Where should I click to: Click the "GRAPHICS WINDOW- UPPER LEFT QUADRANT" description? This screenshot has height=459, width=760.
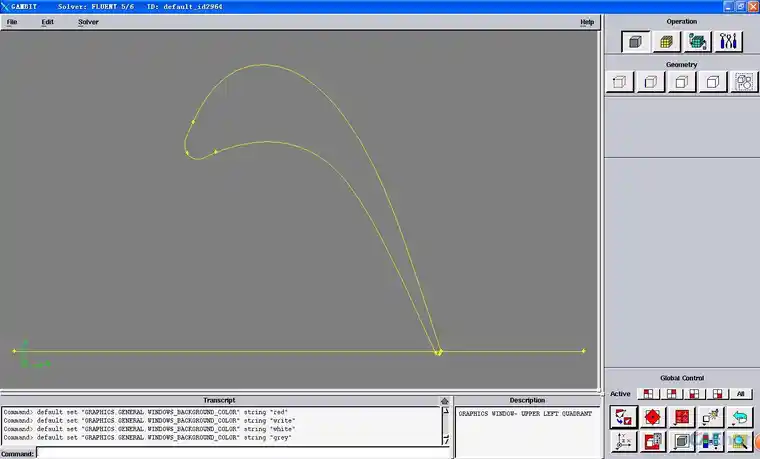click(x=525, y=413)
